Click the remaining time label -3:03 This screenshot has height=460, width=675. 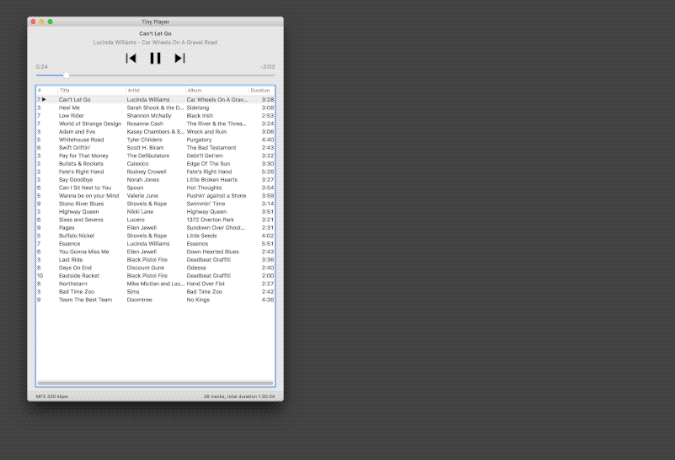tap(268, 67)
